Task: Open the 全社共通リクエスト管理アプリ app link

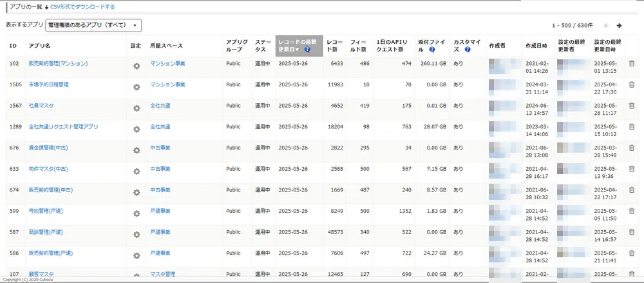Action: (x=63, y=127)
